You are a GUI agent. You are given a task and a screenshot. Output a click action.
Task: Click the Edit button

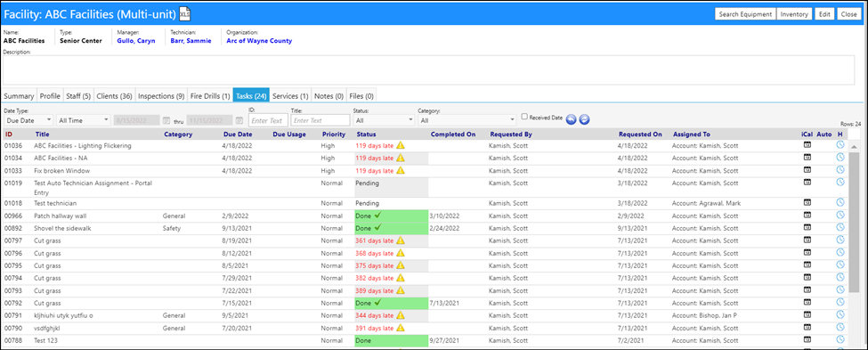824,14
